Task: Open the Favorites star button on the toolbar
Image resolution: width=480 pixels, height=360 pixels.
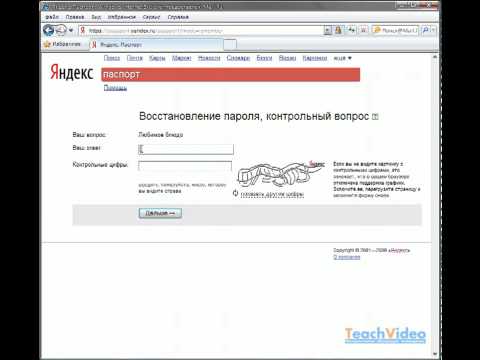Action: tap(62, 44)
